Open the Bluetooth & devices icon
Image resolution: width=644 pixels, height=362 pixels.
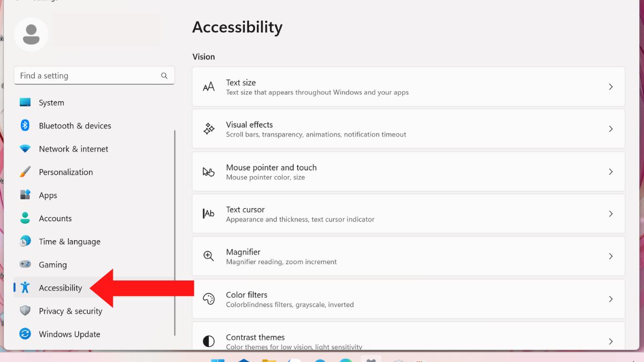(25, 125)
